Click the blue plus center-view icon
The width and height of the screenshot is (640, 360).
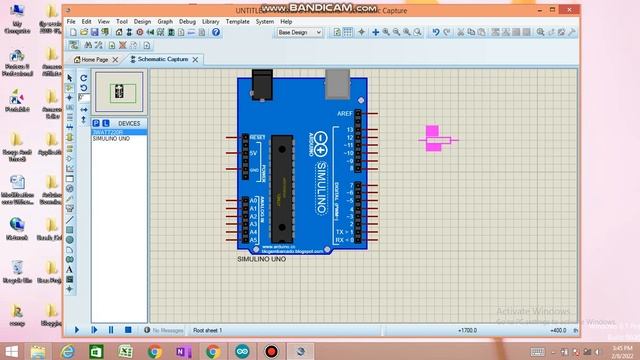coord(375,32)
